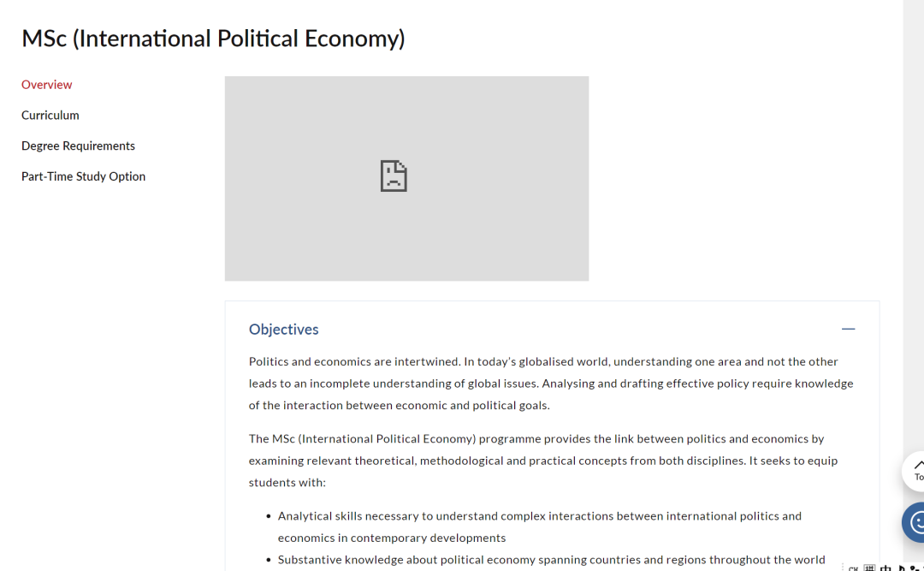Click the 中 Chinese input mode icon

[x=885, y=568]
